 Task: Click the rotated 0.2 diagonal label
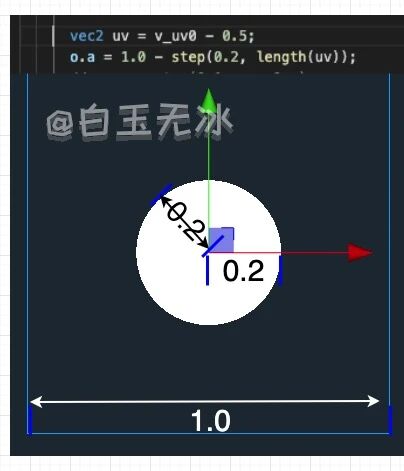point(186,221)
